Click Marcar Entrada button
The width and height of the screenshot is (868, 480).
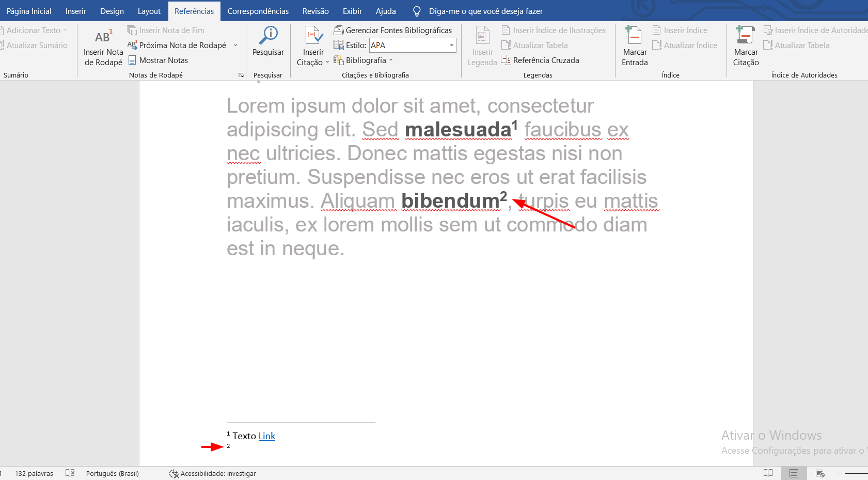point(635,47)
